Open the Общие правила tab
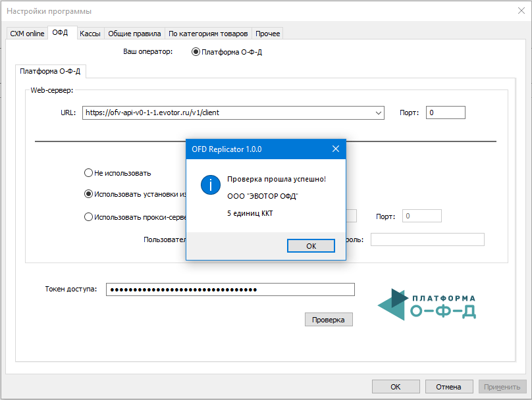This screenshot has width=532, height=400. pos(134,34)
